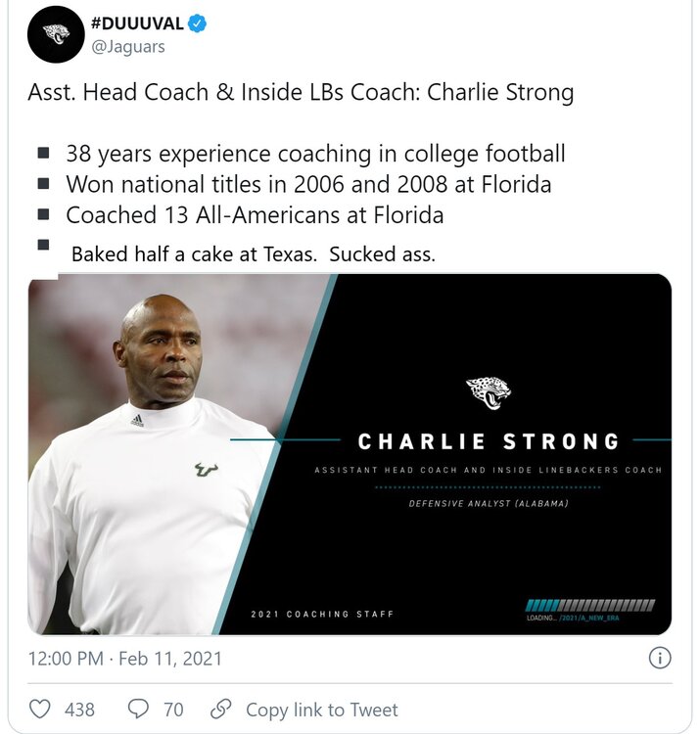Click the tweet headline about Charlie Strong
The width and height of the screenshot is (700, 734).
pyautogui.click(x=300, y=94)
